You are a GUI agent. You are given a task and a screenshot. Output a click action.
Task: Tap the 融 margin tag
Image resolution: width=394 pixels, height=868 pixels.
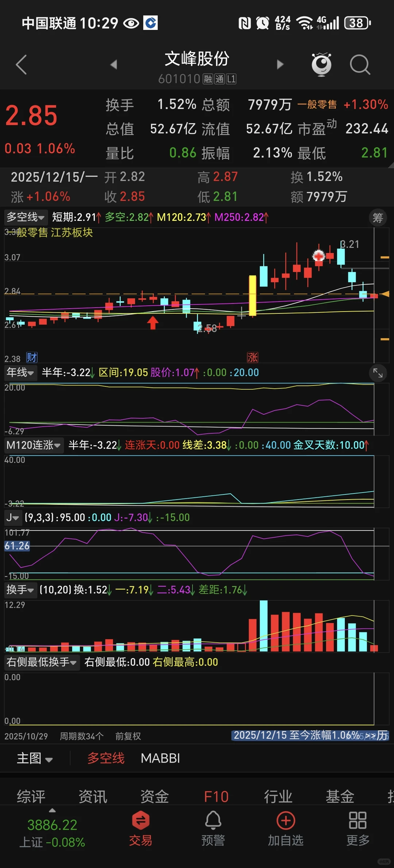click(x=208, y=79)
